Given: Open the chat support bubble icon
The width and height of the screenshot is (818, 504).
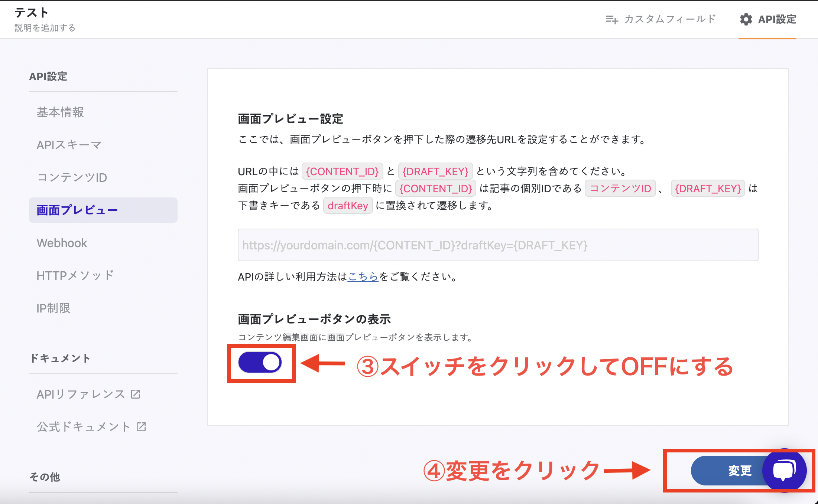Looking at the screenshot, I should (784, 470).
